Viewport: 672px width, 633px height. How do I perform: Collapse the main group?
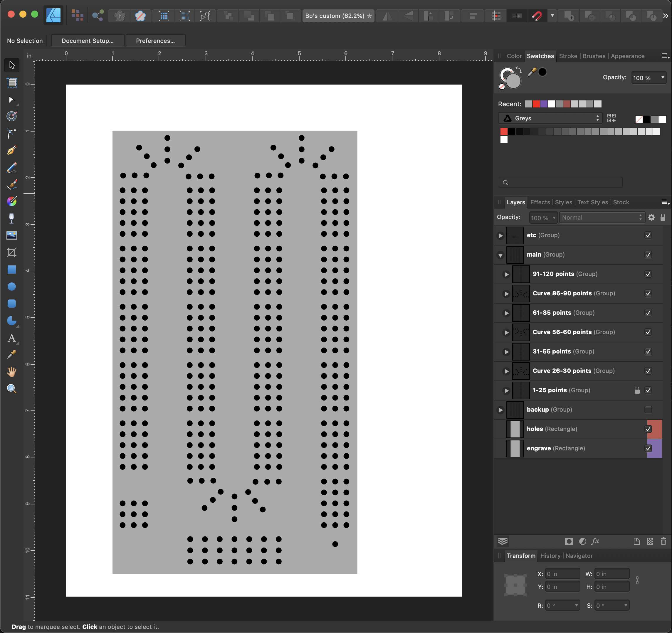(500, 255)
